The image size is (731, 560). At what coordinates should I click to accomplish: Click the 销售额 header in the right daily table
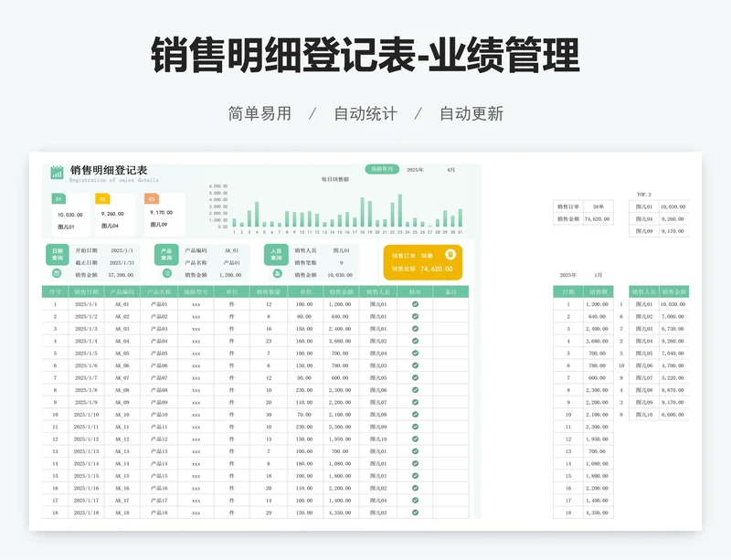599,292
